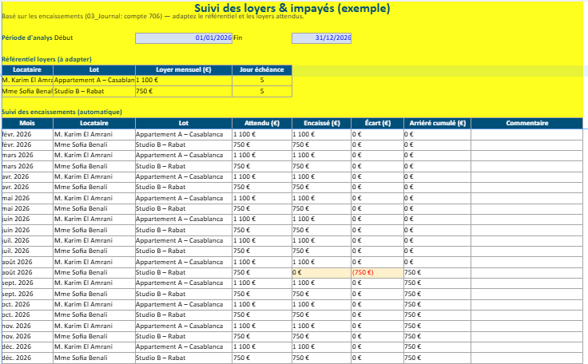This screenshot has width=588, height=364.
Task: Click the start date field 01/01/2026
Action: tap(184, 38)
